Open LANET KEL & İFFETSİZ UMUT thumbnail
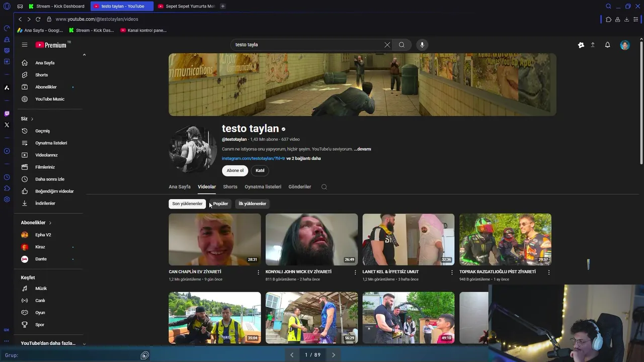Screen dimensions: 644x362 (x=409, y=239)
